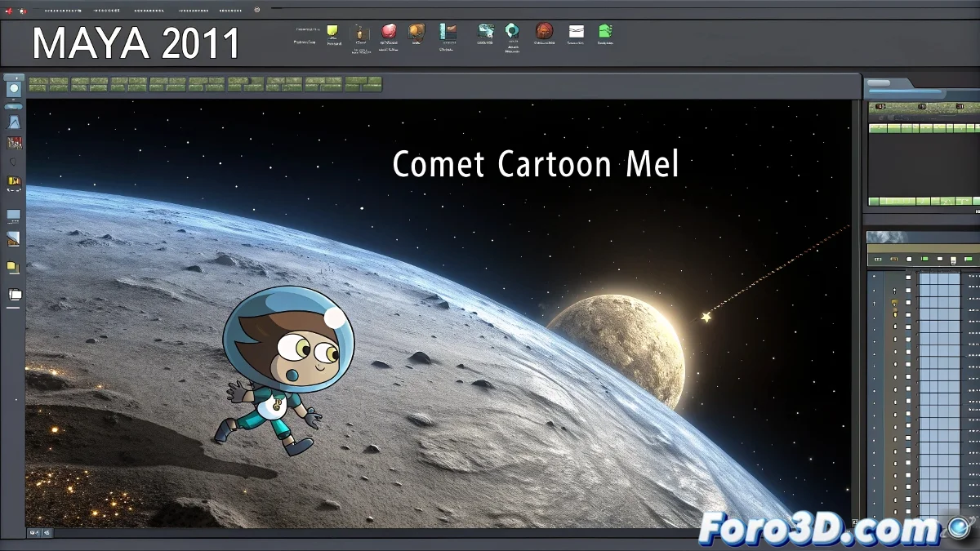Click the half-shaded page icon in the left toolbox

tap(13, 239)
